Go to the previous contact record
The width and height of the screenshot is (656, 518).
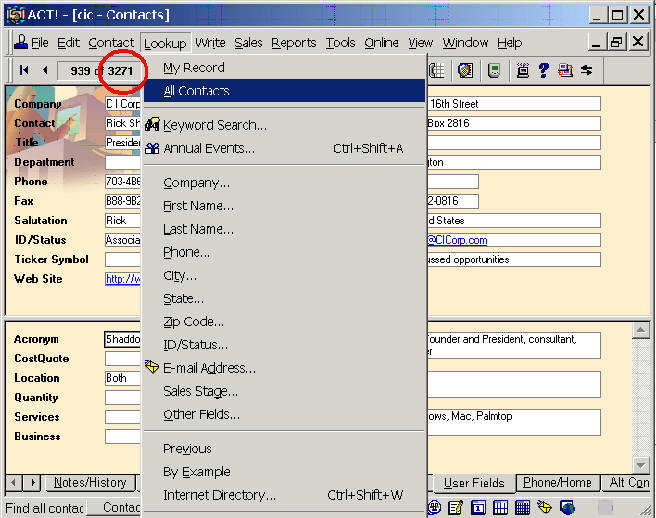pos(45,70)
